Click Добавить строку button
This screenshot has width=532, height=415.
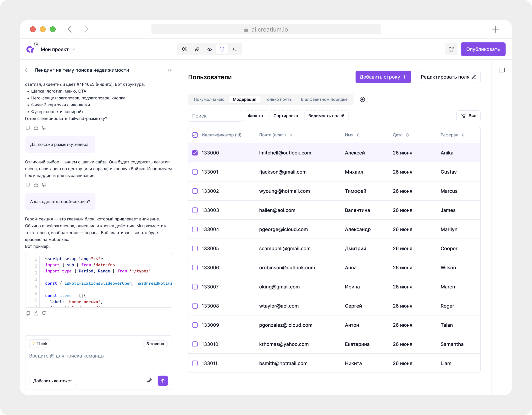[x=383, y=77]
